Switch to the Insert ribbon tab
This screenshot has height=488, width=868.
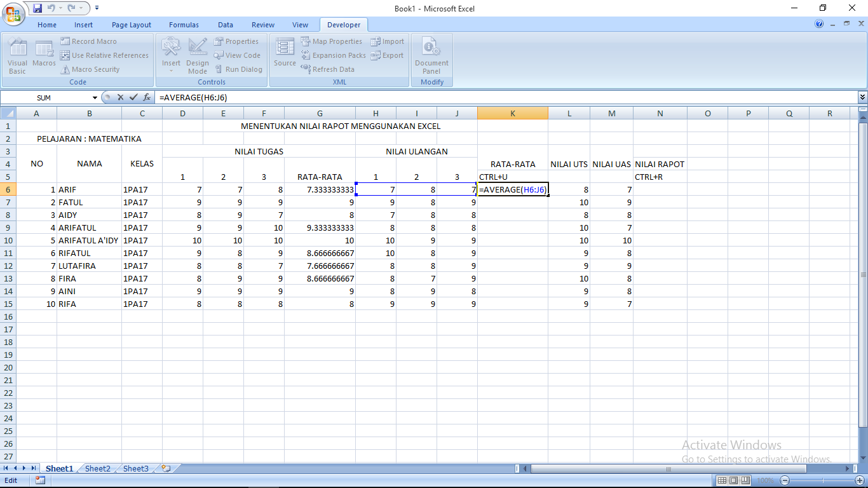(83, 25)
